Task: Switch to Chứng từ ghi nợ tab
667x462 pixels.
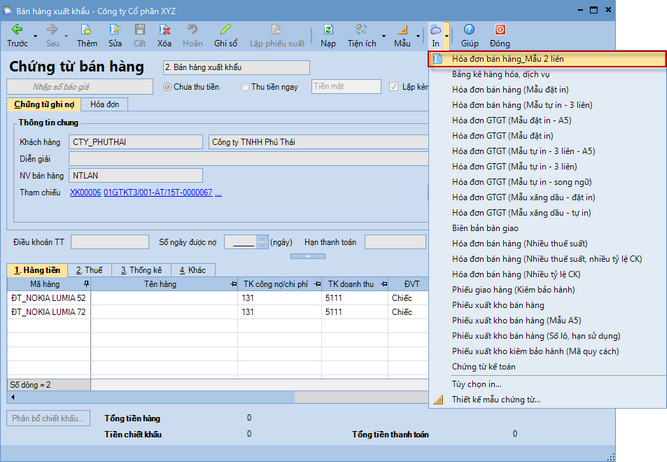Action: 44,104
